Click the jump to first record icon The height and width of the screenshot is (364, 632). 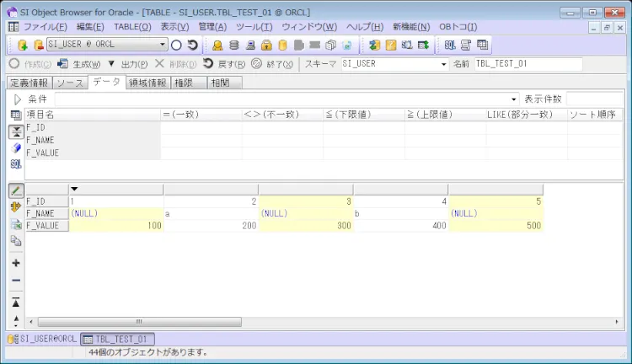(16, 302)
